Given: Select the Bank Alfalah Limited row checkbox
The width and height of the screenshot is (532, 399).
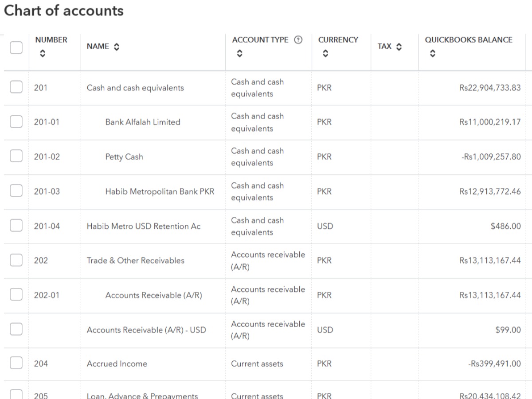Looking at the screenshot, I should click(x=16, y=122).
